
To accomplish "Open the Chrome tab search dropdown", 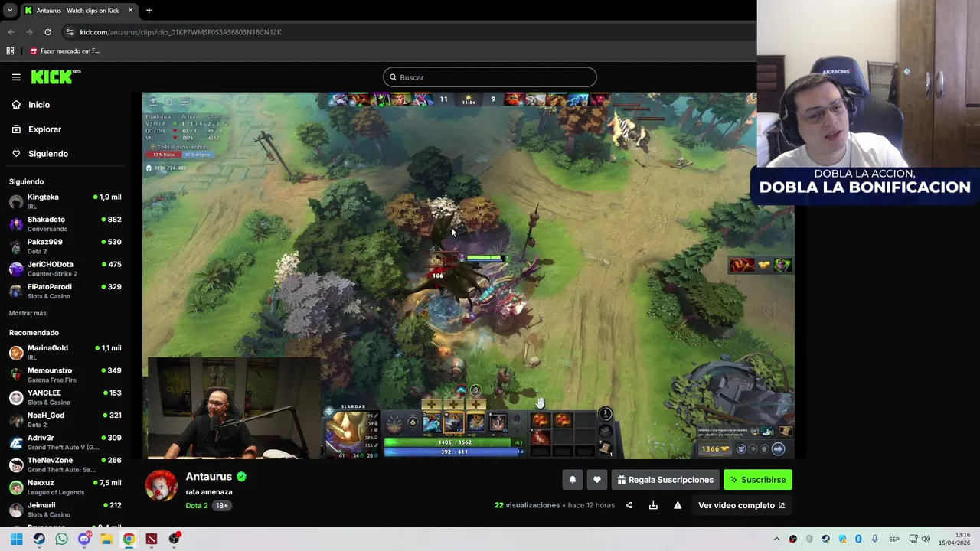I will pos(10,11).
